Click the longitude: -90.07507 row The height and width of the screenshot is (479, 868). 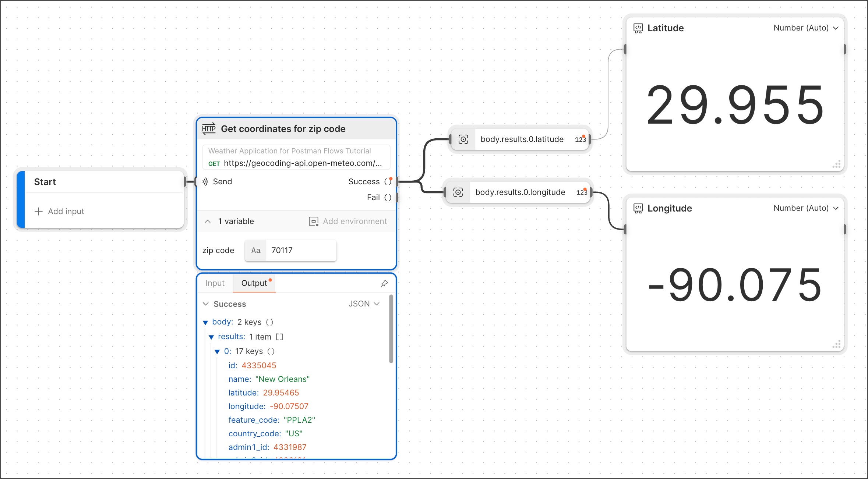(x=268, y=406)
